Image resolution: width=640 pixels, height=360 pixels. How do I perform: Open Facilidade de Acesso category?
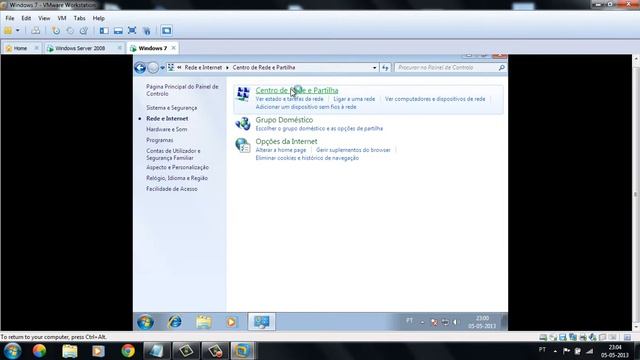click(x=171, y=189)
